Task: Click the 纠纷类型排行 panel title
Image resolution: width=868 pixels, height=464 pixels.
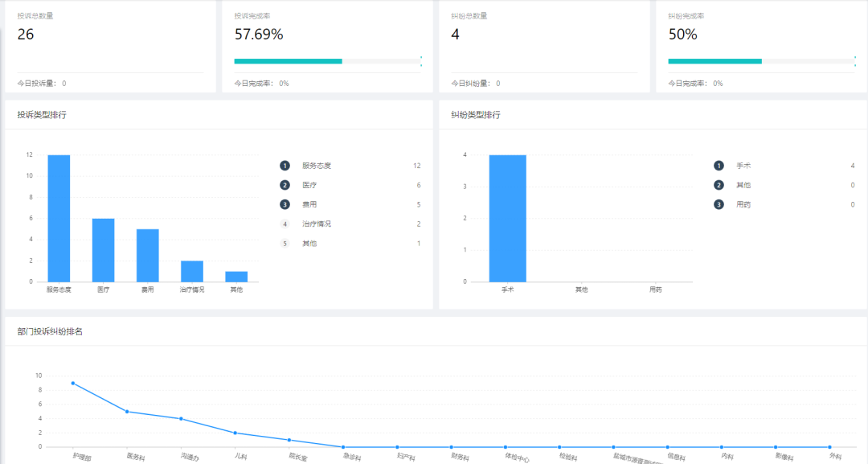Action: (x=476, y=115)
